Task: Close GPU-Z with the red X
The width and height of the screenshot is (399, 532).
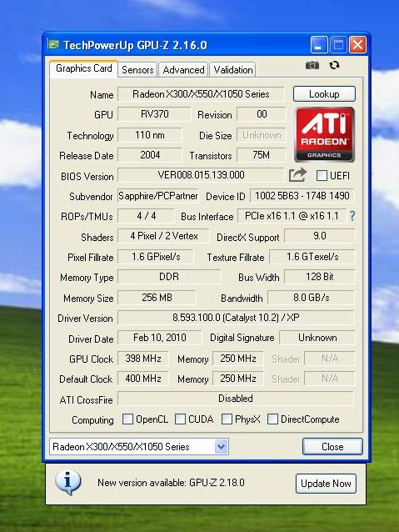Action: (x=357, y=45)
